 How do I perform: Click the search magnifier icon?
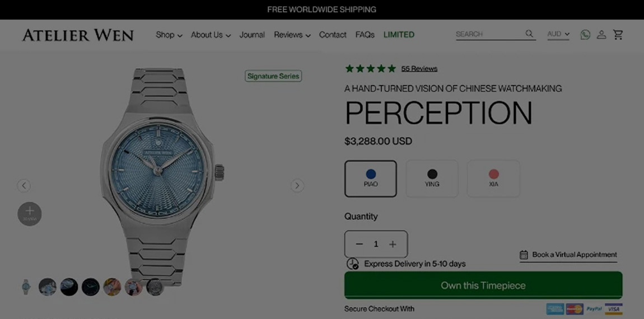point(529,34)
